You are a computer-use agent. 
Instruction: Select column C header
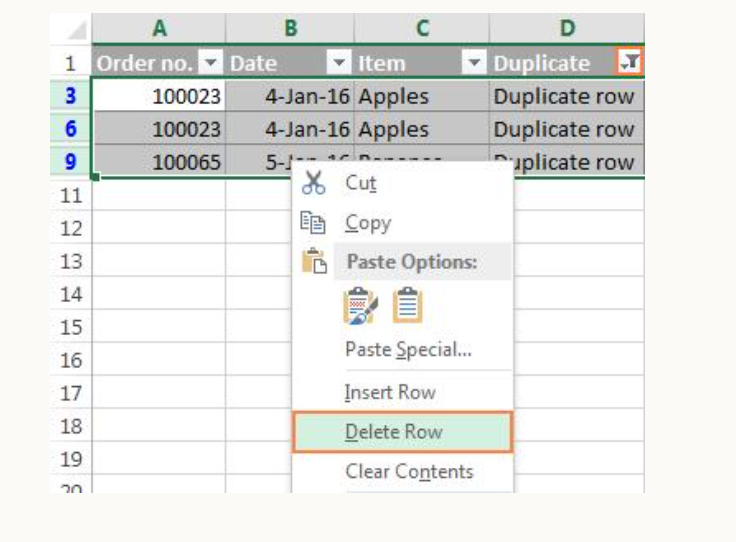click(x=422, y=28)
